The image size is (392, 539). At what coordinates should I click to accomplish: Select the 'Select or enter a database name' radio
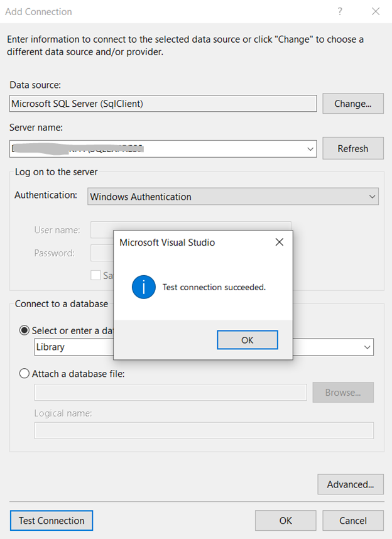point(24,330)
